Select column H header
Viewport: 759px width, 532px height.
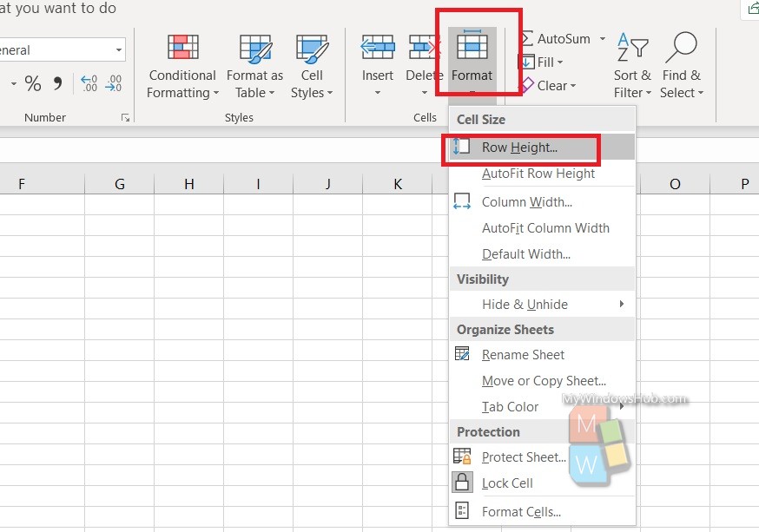pyautogui.click(x=188, y=184)
